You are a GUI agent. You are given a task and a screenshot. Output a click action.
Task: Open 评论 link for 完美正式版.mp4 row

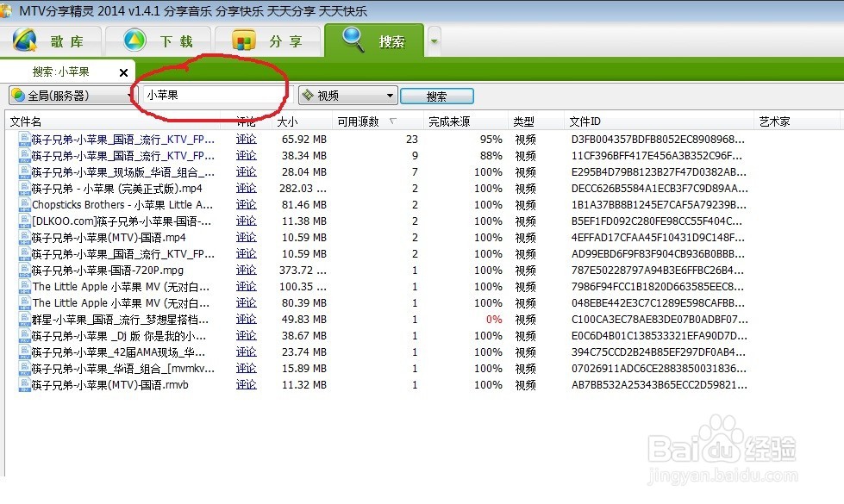coord(246,189)
